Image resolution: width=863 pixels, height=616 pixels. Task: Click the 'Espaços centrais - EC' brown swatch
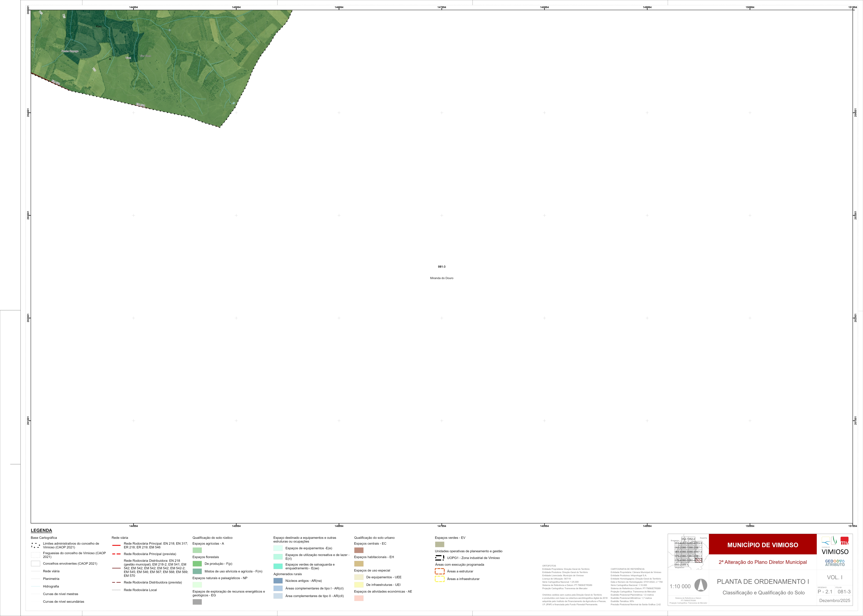[359, 550]
